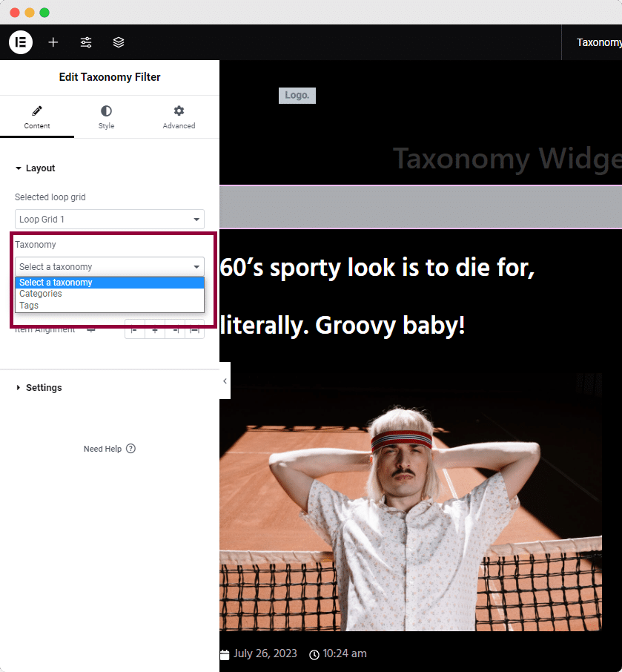The image size is (622, 672).
Task: Select the align start option for Item Alignment
Action: [x=134, y=329]
